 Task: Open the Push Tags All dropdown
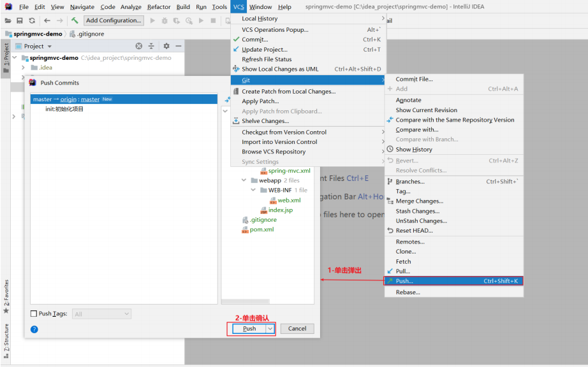(x=101, y=314)
